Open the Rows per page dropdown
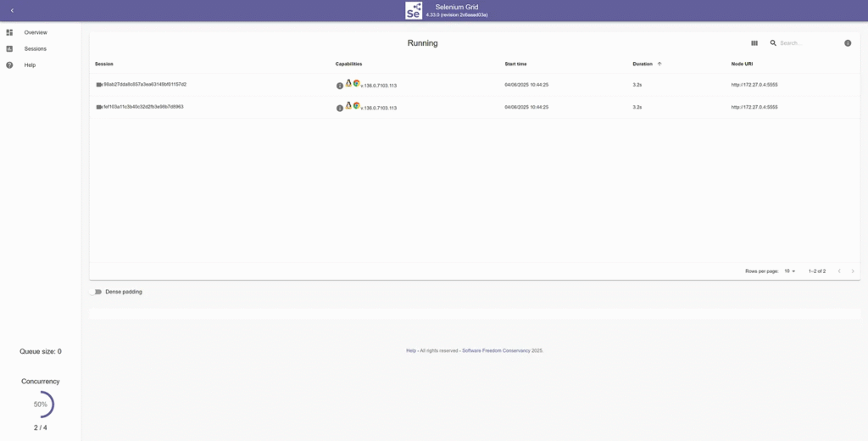868x441 pixels. 790,271
